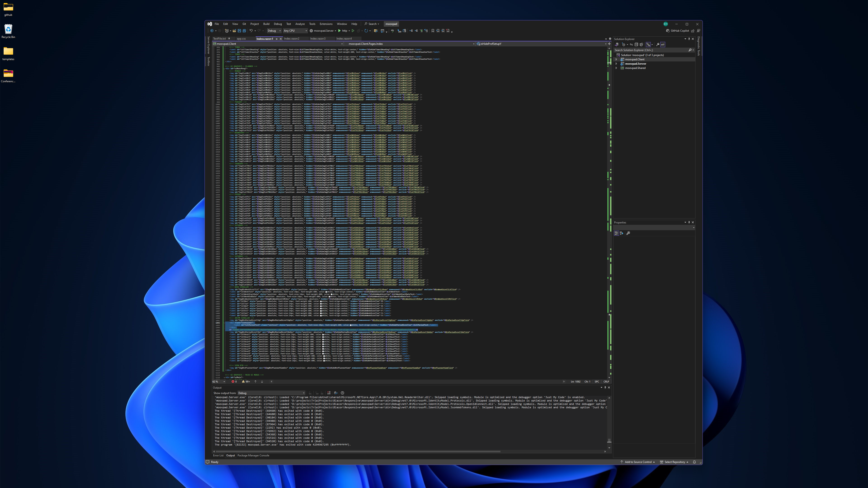Collapse All in Solution Explorer toolbar
This screenshot has width=868, height=488.
[637, 45]
